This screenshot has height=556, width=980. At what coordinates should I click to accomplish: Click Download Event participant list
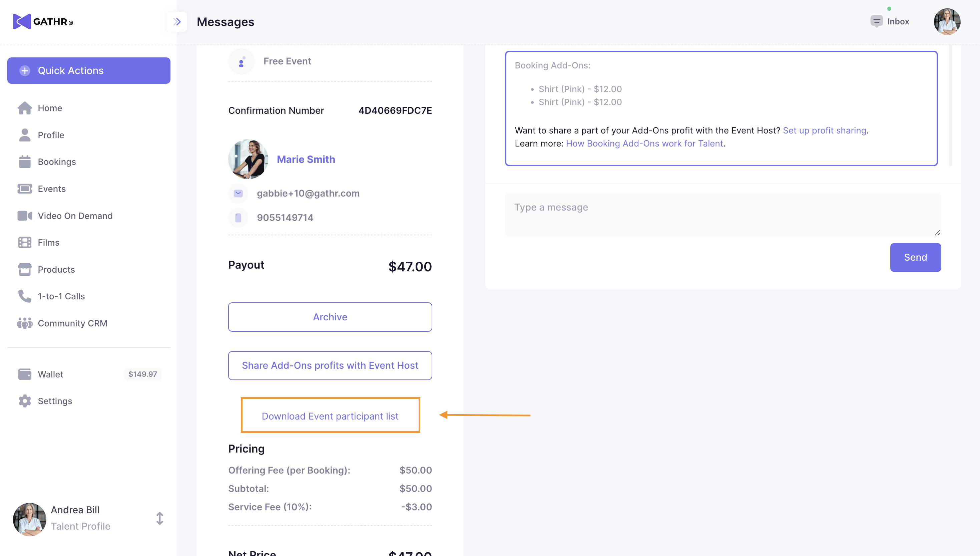click(x=330, y=416)
